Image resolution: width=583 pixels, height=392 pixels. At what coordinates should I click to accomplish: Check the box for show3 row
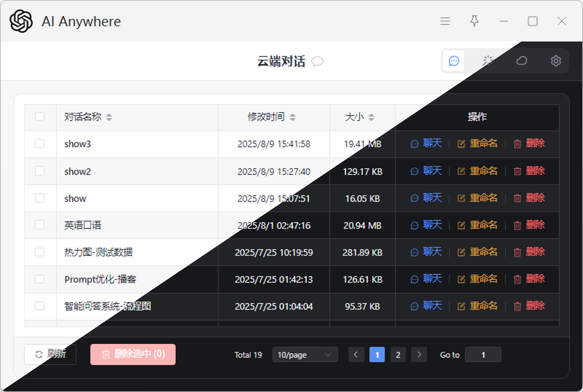(x=40, y=144)
